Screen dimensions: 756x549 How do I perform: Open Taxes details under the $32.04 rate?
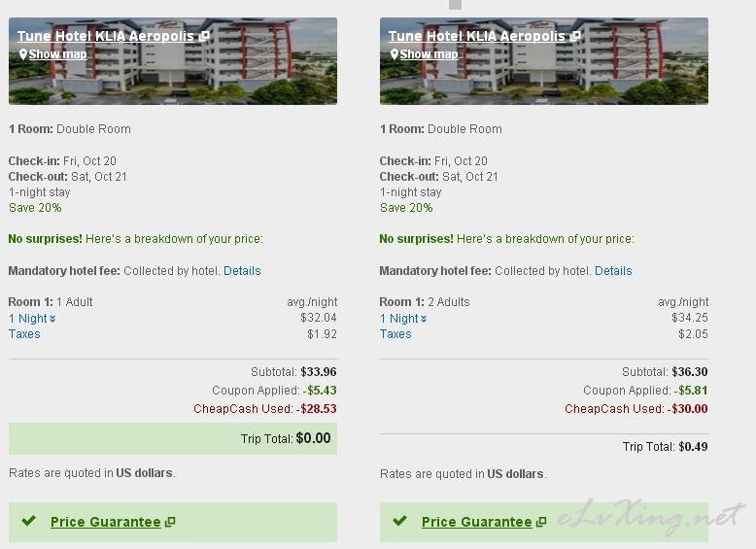tap(24, 334)
